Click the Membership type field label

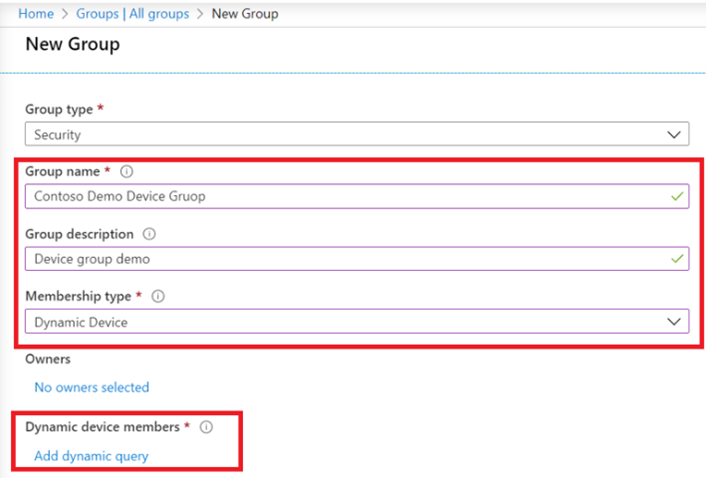click(x=78, y=296)
